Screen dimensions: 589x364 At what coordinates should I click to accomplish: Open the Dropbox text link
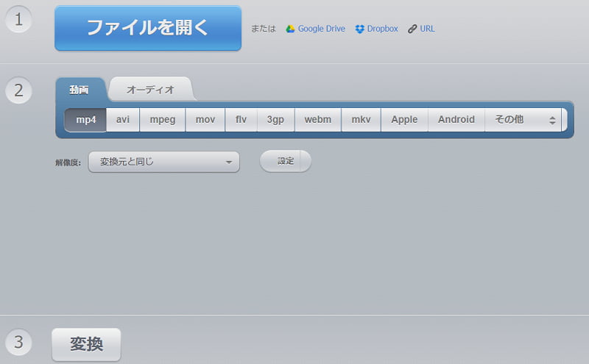[x=382, y=29]
